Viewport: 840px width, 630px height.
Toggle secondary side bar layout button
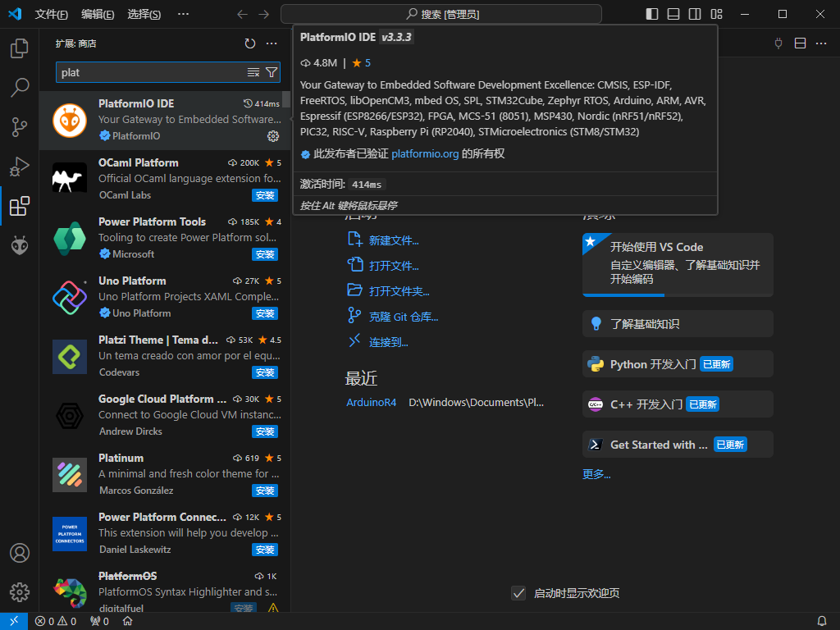(x=695, y=14)
